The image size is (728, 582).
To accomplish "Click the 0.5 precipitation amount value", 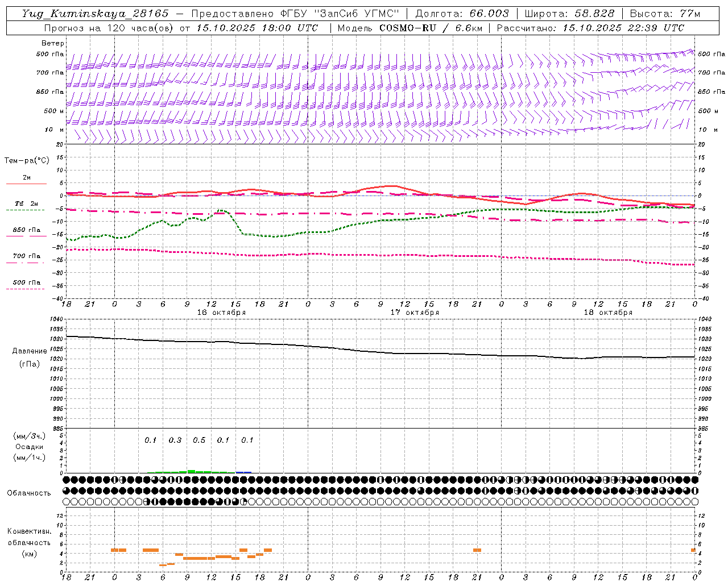I will coord(199,440).
